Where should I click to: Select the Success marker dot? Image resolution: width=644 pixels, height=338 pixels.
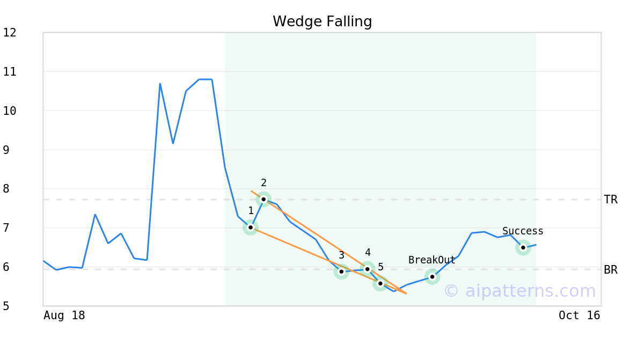click(523, 247)
